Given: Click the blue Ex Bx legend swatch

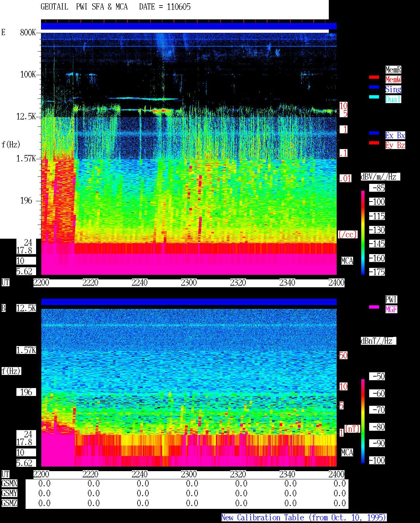Looking at the screenshot, I should (374, 133).
